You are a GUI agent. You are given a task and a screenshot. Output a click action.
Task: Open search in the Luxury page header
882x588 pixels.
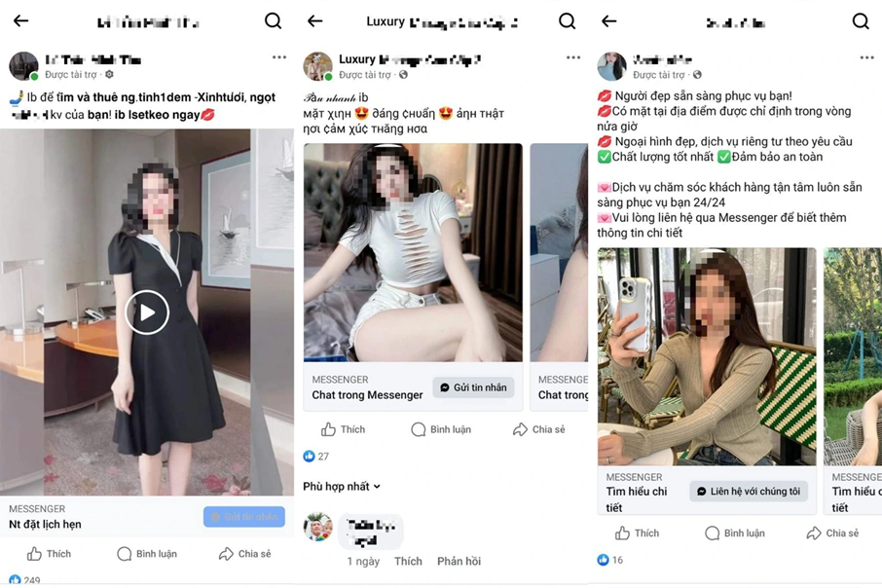point(567,21)
